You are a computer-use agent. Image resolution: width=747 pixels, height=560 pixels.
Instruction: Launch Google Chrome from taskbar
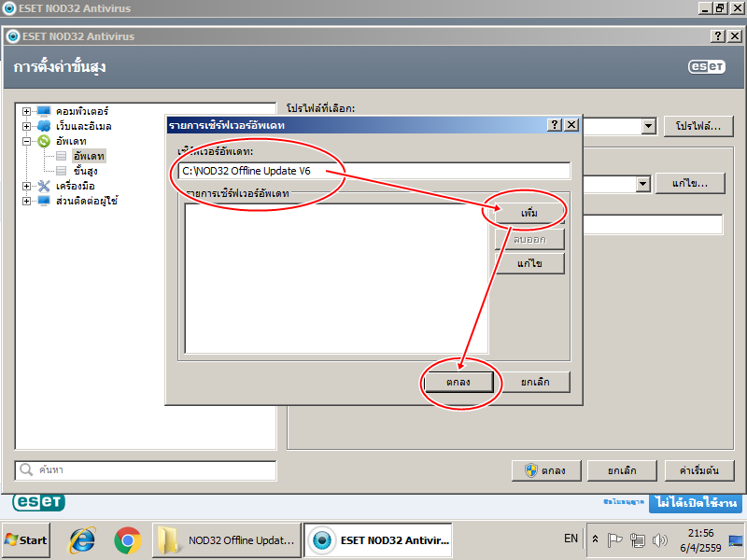[x=128, y=540]
